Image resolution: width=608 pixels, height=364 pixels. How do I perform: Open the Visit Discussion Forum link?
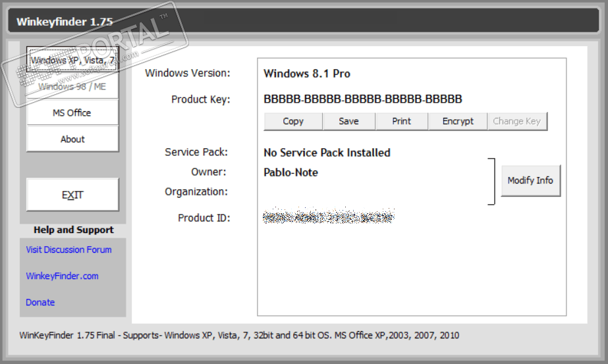(x=69, y=249)
